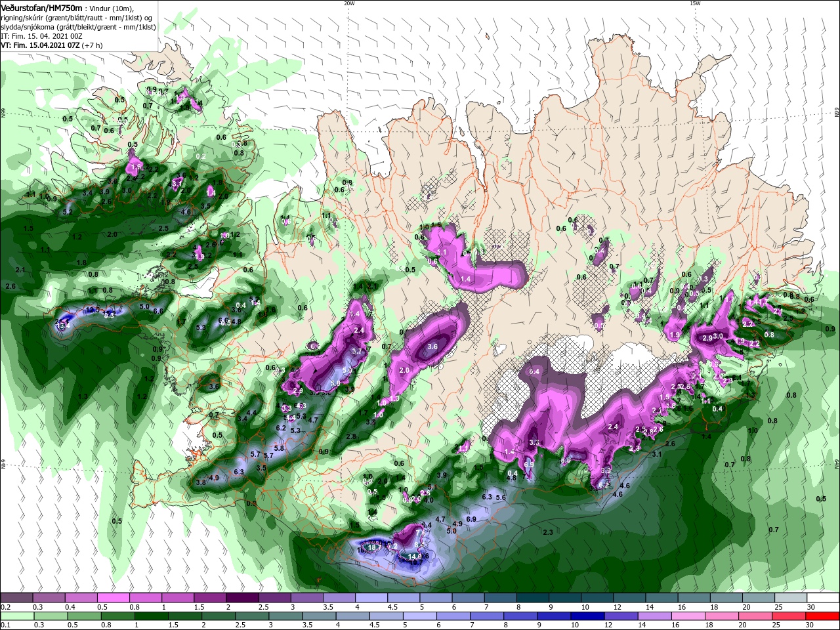Pick lower legend swatch between 0.8 and 1
This screenshot has width=840, height=630.
118,616
